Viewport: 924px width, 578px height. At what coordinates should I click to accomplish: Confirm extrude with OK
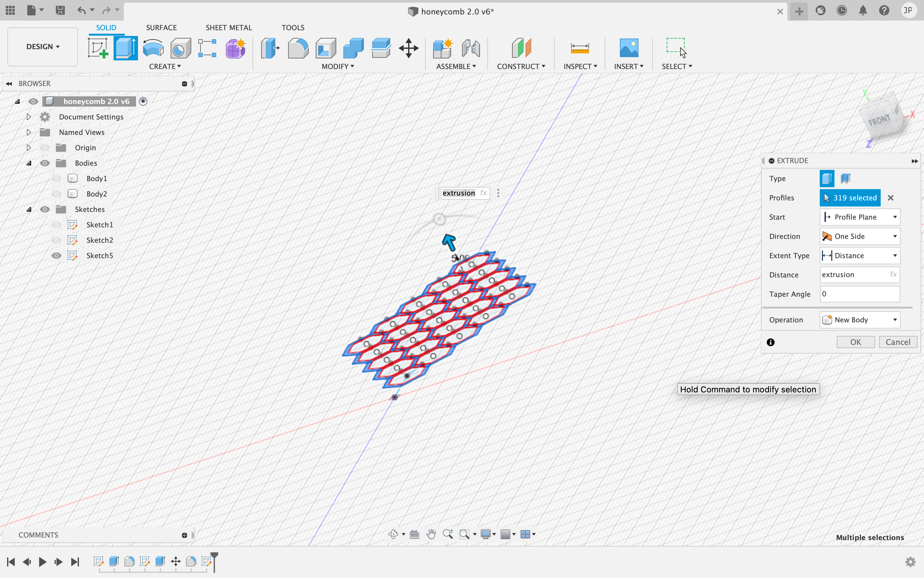[856, 342]
